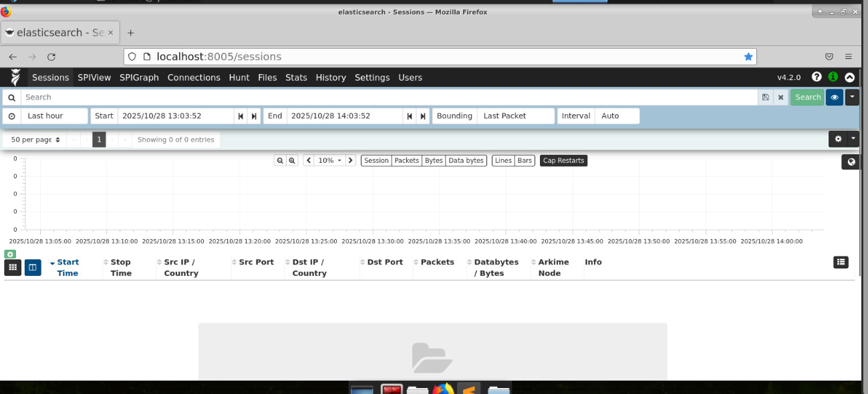This screenshot has width=868, height=394.
Task: Zoom in the timeline graph
Action: pyautogui.click(x=292, y=161)
